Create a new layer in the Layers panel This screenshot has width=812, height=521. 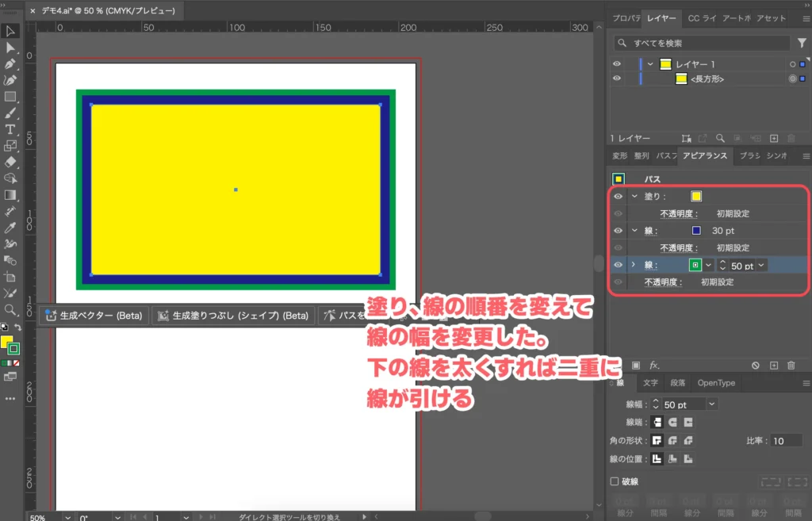(x=773, y=138)
